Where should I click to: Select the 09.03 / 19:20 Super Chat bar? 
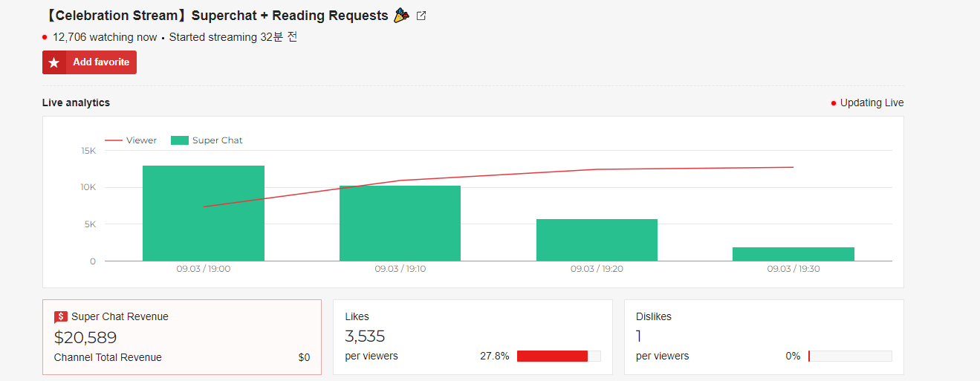pos(597,240)
